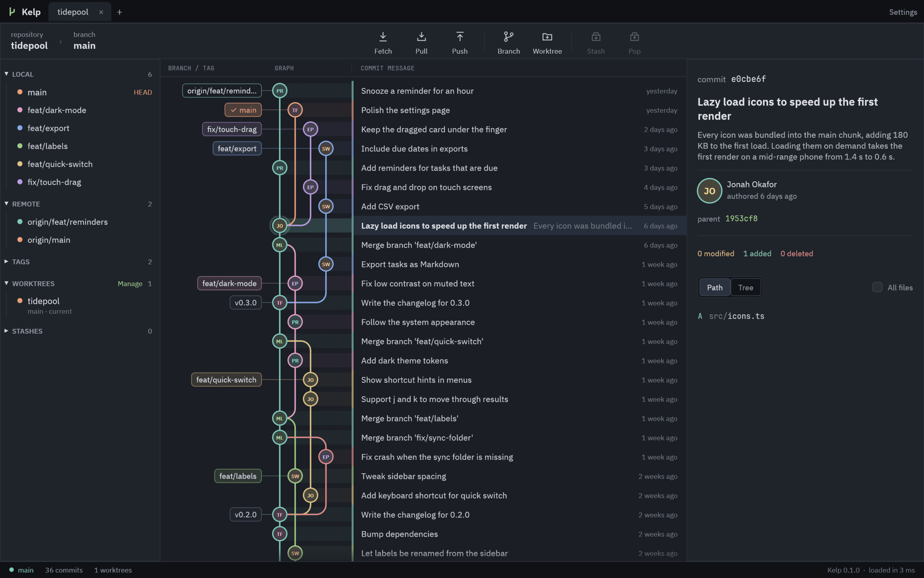924x578 pixels.
Task: Click the EP node on Fix crash sync folder row
Action: (326, 457)
